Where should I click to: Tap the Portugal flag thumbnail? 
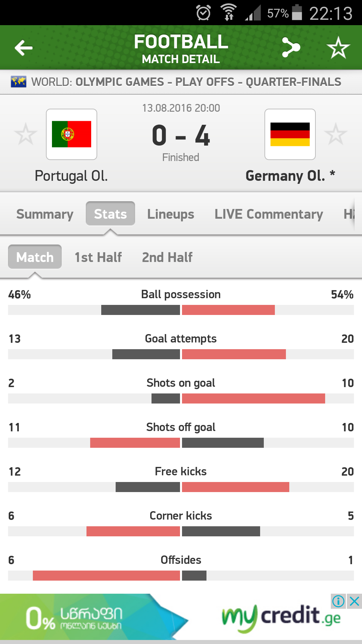coord(71,134)
